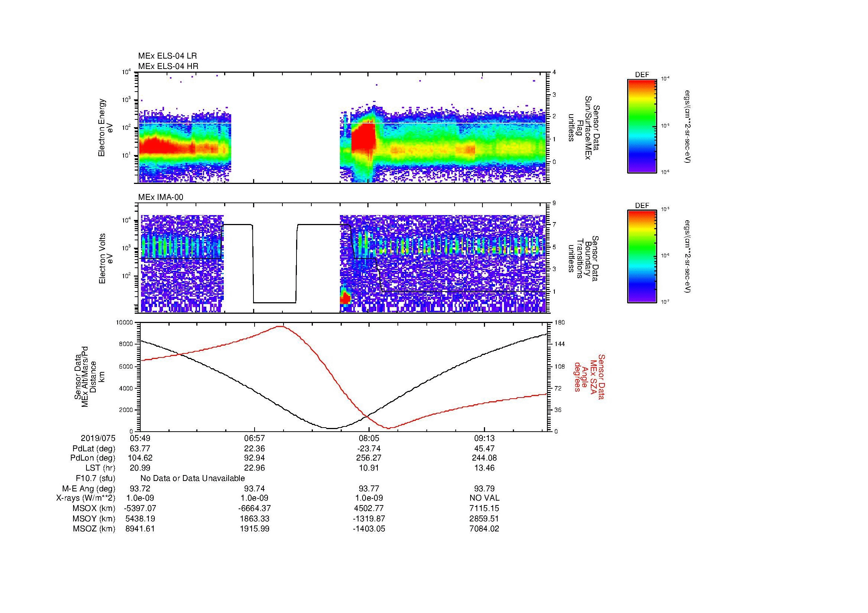Click the red 'MEx SZA Angle' axis label

pos(589,376)
